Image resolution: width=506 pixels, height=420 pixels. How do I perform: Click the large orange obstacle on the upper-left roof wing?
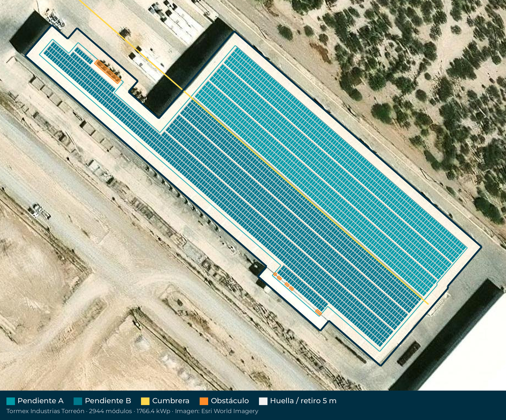point(107,72)
